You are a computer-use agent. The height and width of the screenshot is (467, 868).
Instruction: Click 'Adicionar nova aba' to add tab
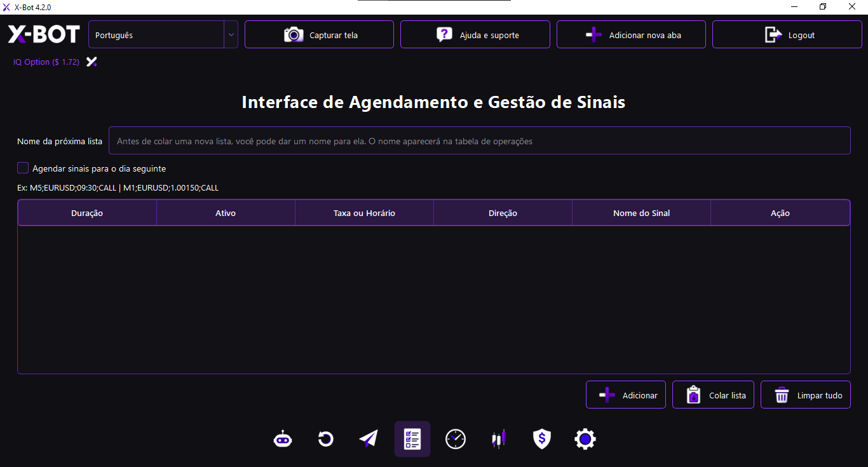[631, 35]
